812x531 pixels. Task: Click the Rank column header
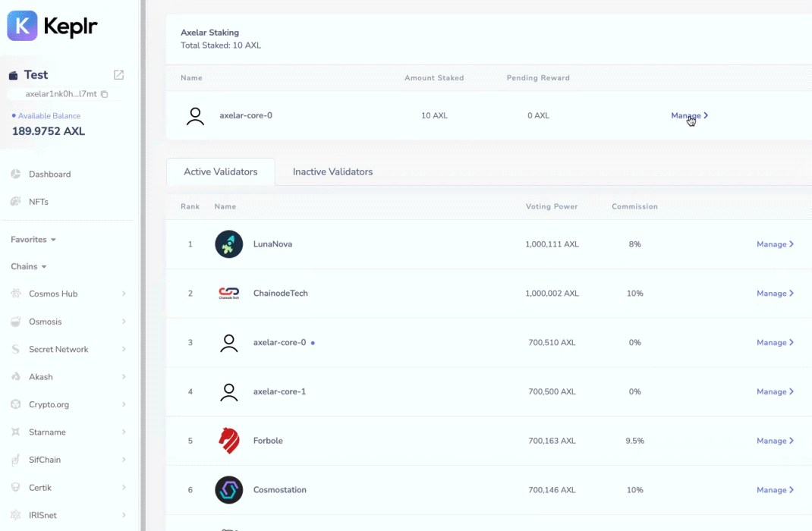point(190,206)
